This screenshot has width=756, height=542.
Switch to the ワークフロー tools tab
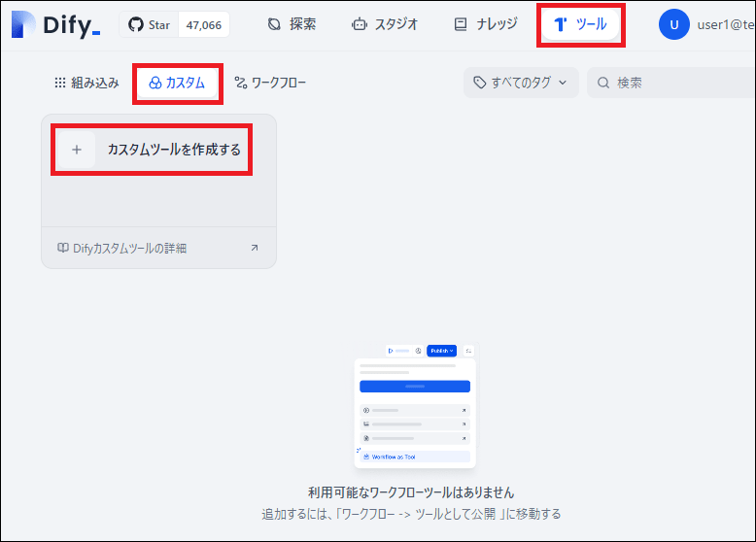[x=270, y=83]
